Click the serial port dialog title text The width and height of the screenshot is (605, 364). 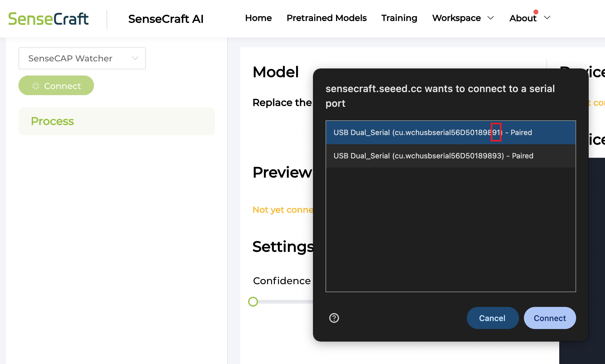[x=440, y=96]
